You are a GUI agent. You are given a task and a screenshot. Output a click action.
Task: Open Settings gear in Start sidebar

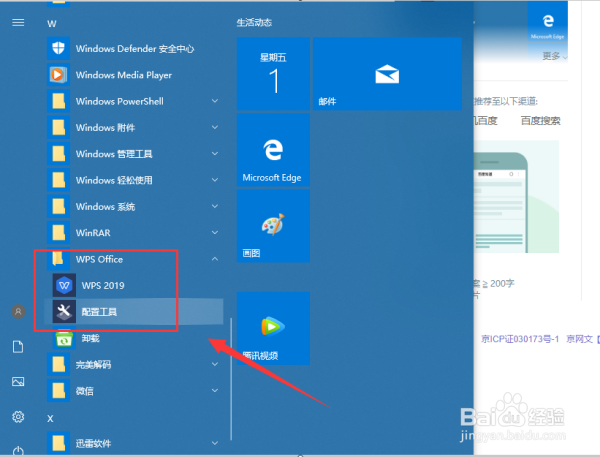coord(18,416)
